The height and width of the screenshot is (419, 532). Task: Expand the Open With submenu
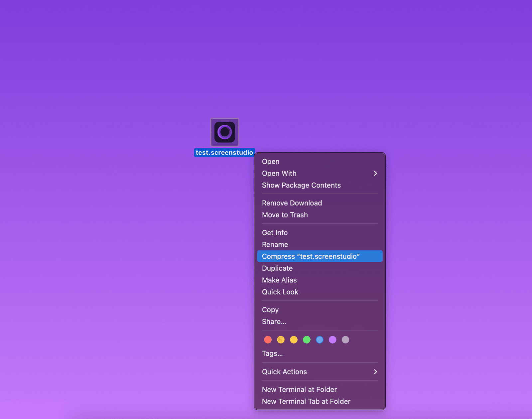click(x=319, y=174)
